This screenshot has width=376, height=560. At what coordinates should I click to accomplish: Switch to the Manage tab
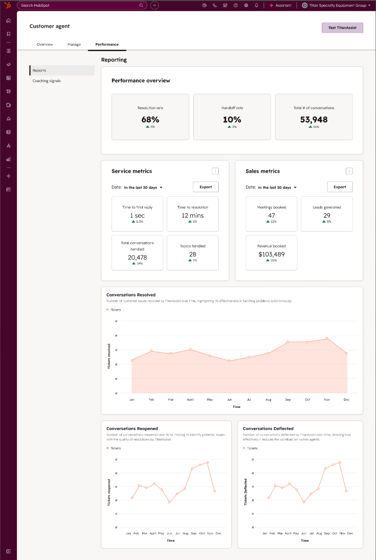coord(74,44)
